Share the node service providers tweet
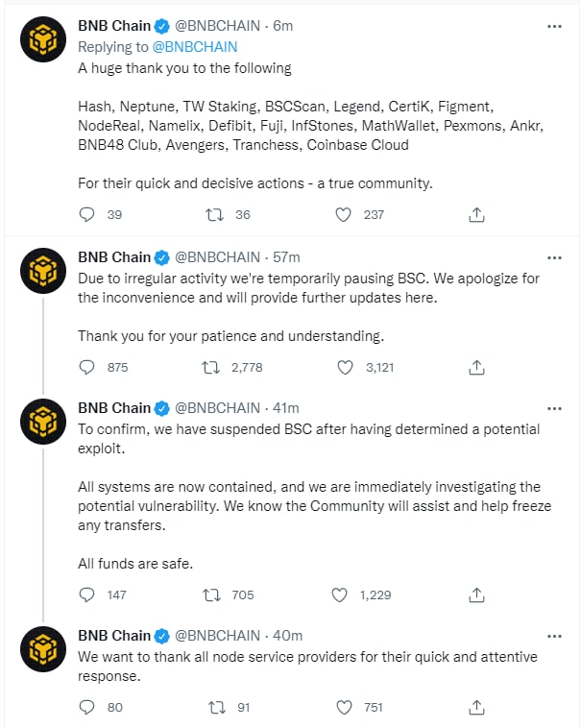Image resolution: width=581 pixels, height=728 pixels. [476, 708]
